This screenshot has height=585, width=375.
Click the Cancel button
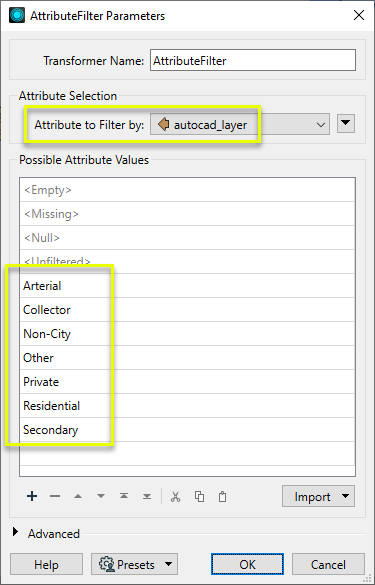pyautogui.click(x=328, y=564)
